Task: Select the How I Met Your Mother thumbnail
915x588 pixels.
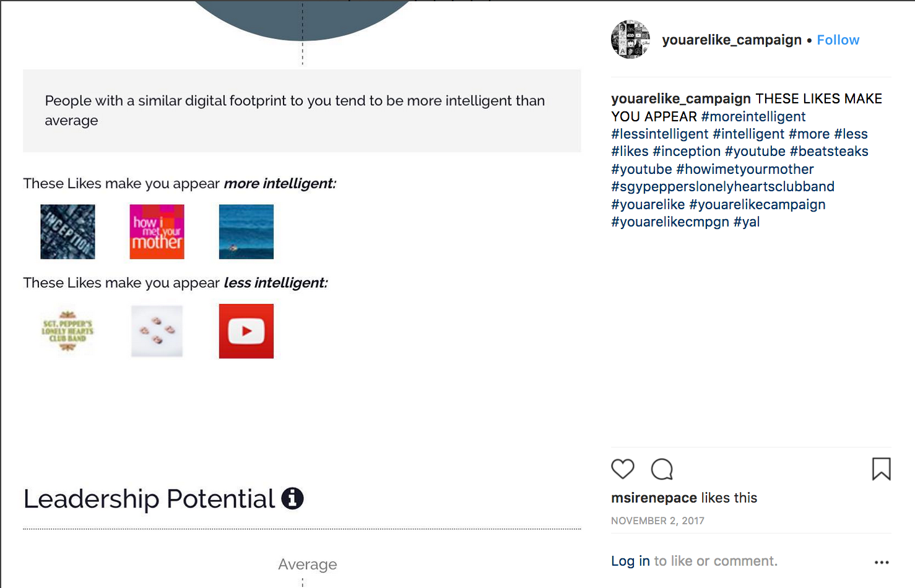Action: (157, 231)
